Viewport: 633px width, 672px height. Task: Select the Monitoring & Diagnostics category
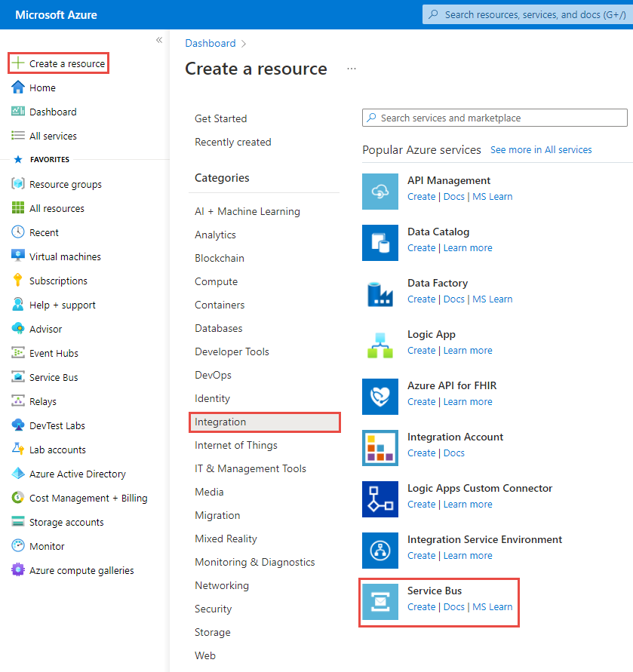255,562
